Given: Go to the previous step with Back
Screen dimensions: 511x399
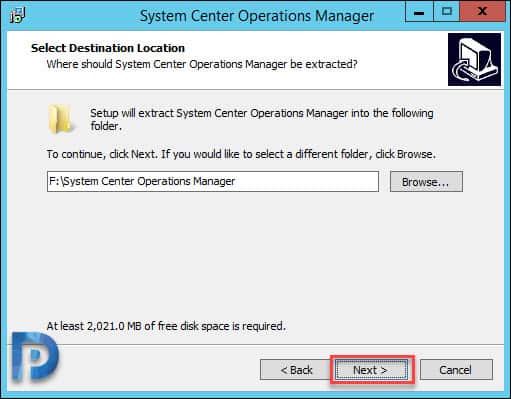Looking at the screenshot, I should pos(296,370).
